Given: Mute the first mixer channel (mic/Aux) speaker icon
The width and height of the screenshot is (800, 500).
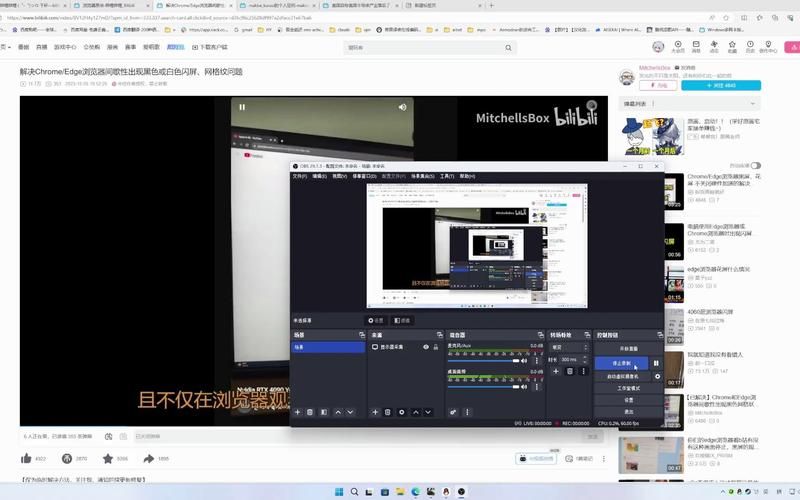Looking at the screenshot, I should (523, 361).
